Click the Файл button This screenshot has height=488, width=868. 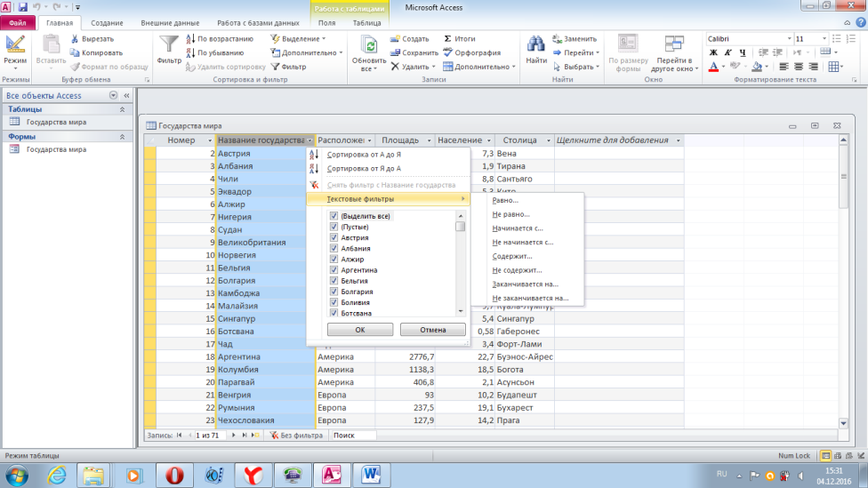[17, 23]
